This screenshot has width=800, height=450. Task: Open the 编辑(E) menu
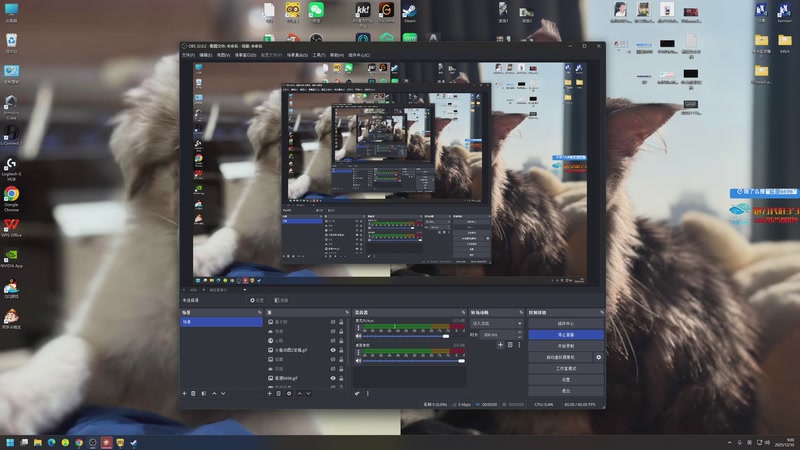point(206,55)
